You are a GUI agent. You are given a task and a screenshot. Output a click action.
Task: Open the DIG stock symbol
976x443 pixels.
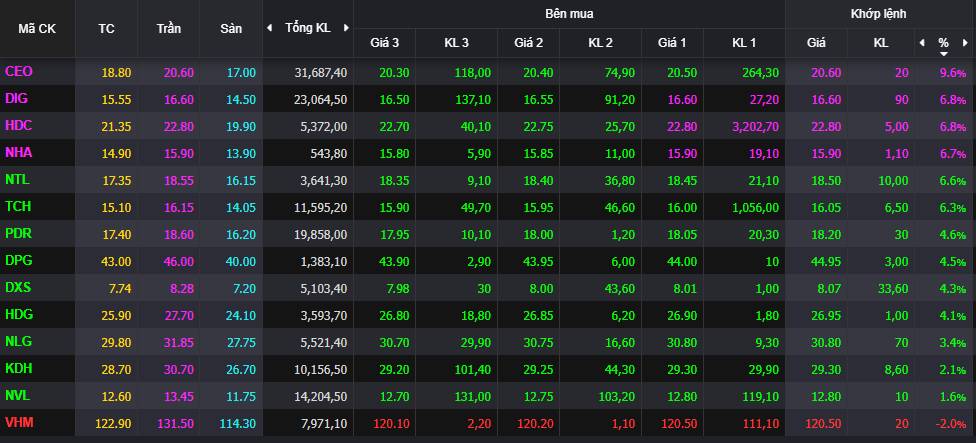16,99
